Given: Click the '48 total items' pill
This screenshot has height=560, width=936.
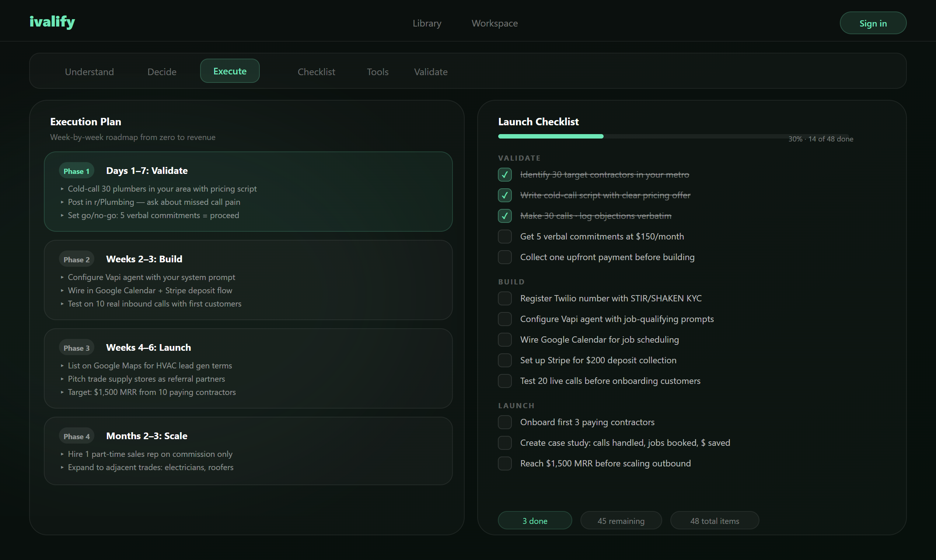Looking at the screenshot, I should [x=715, y=521].
